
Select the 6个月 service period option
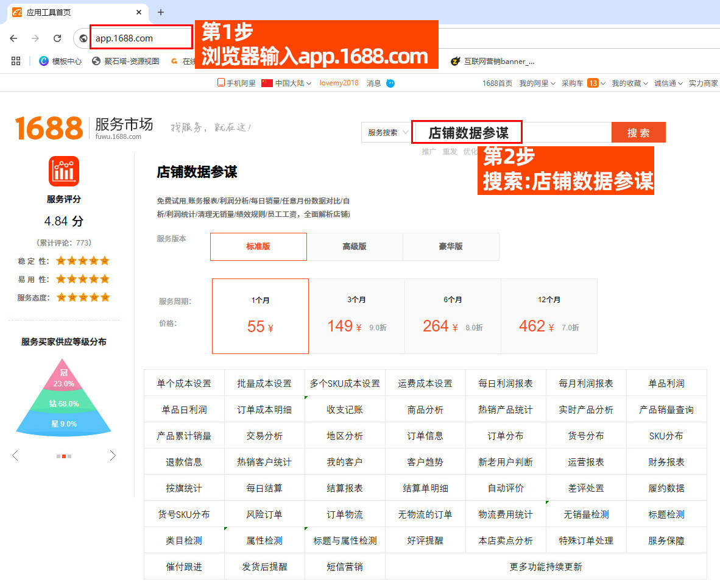tap(453, 316)
